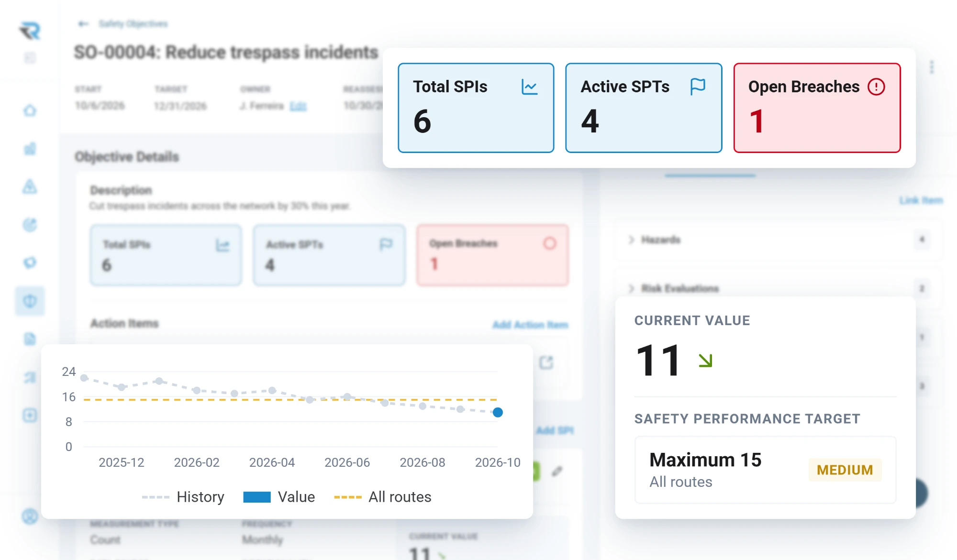
Task: Open the user avatar at sidebar bottom
Action: click(30, 516)
